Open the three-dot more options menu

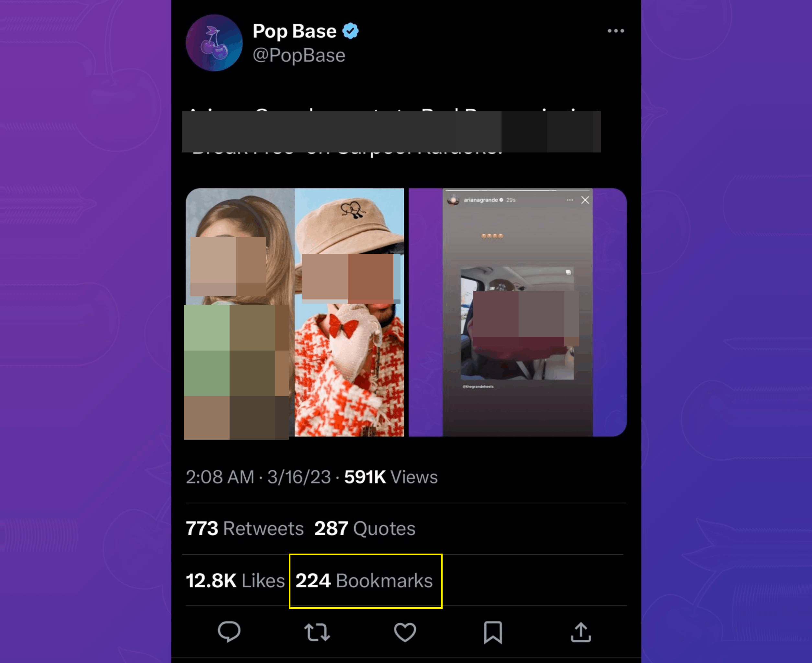point(616,31)
